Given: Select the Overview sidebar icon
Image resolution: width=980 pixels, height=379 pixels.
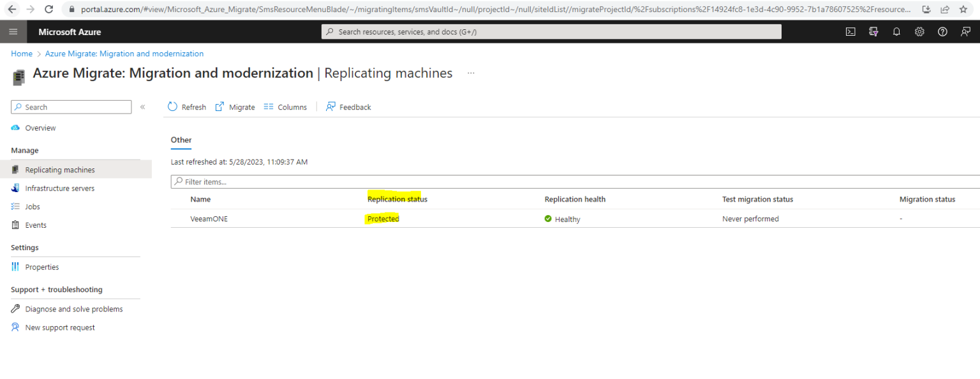Looking at the screenshot, I should pyautogui.click(x=16, y=128).
